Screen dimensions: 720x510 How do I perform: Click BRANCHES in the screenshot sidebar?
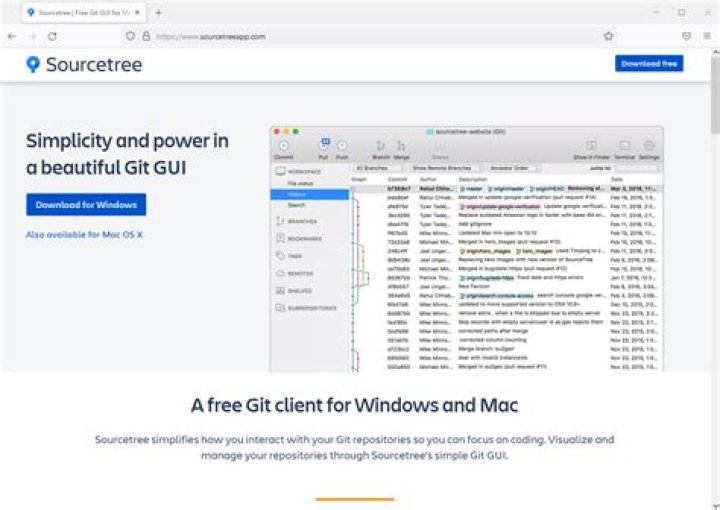pos(296,221)
